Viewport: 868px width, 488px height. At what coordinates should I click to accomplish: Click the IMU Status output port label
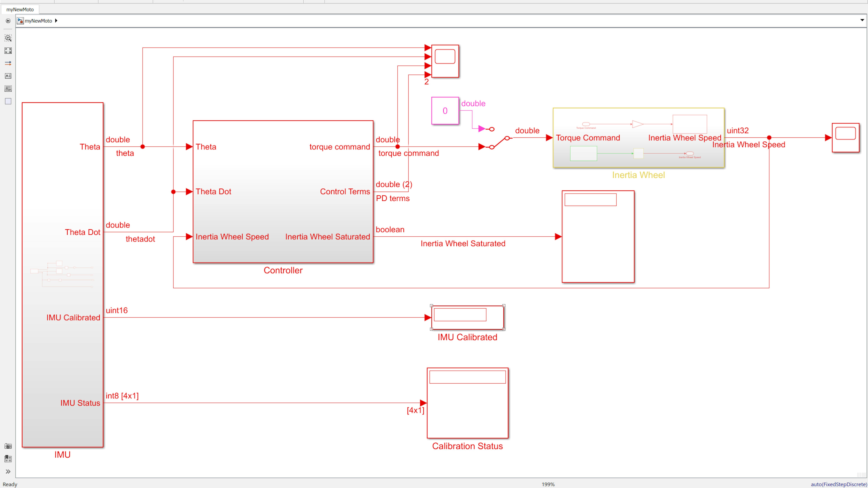tap(80, 403)
